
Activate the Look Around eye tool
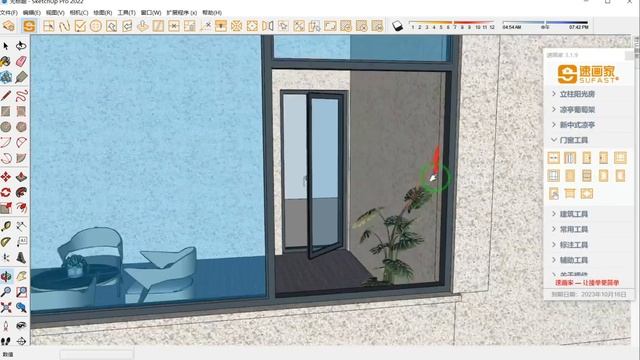[x=21, y=325]
